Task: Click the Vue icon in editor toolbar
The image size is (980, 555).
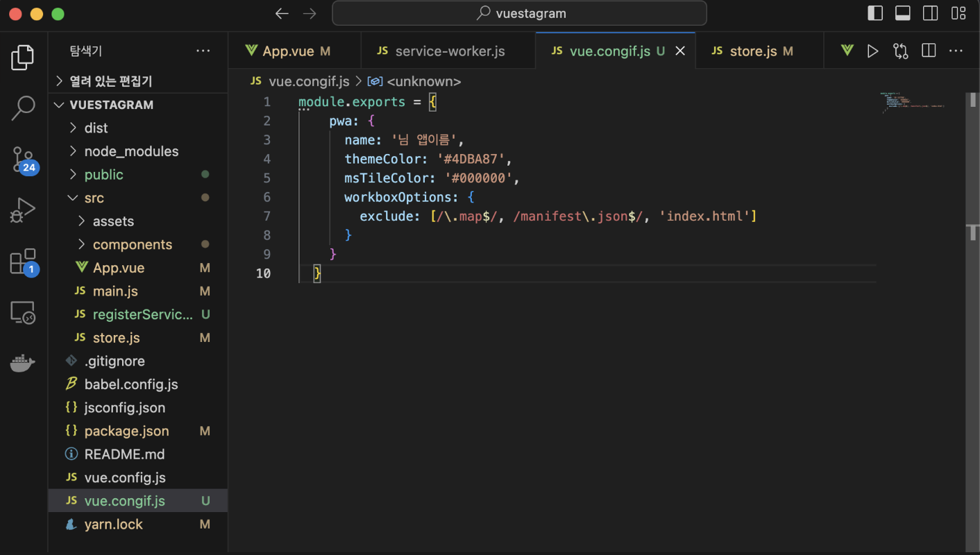Action: click(847, 51)
